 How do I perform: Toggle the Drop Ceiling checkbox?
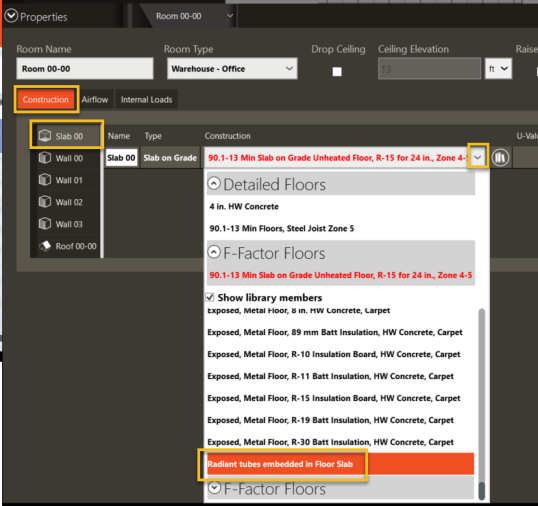(337, 71)
